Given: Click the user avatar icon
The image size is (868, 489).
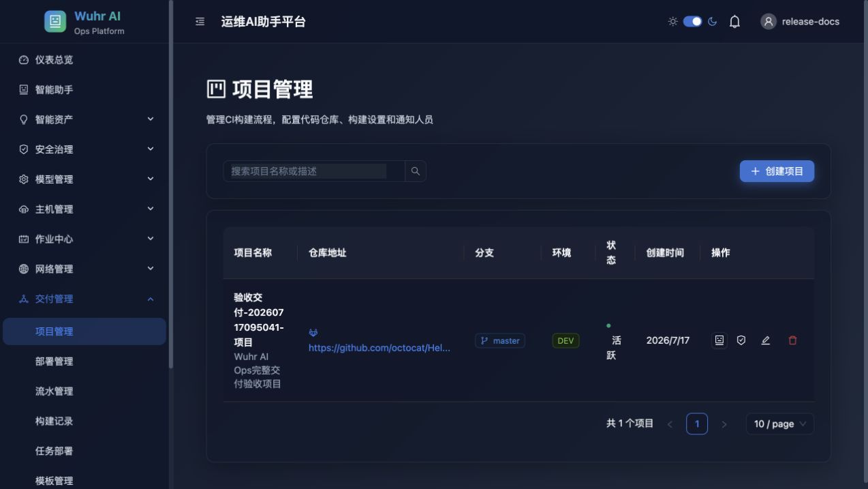Looking at the screenshot, I should coord(769,22).
